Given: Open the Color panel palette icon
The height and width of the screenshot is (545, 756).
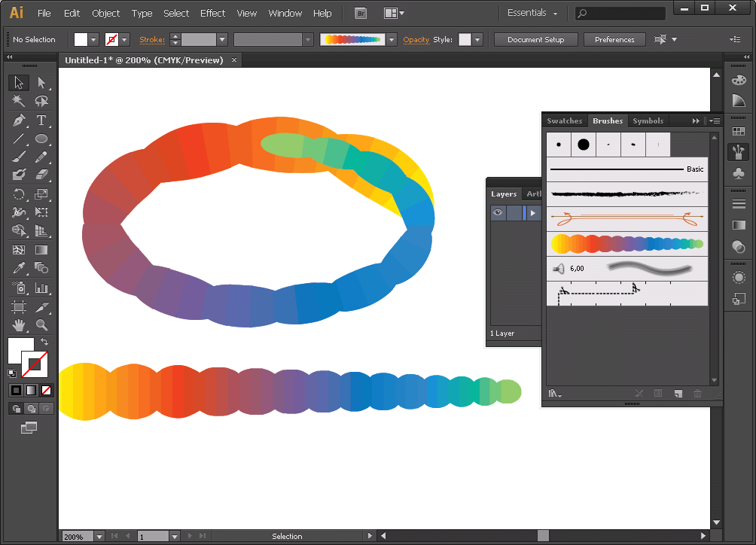Looking at the screenshot, I should coord(739,81).
